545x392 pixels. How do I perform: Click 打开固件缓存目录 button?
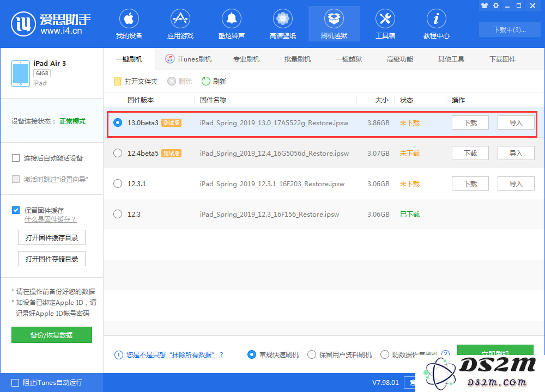(x=52, y=237)
